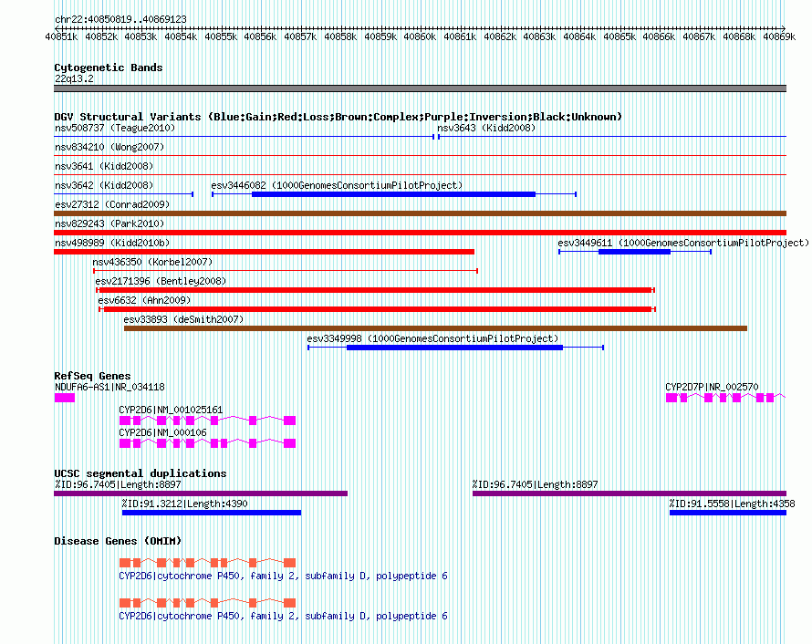Click the esv2171396 (Bentley2008) label

click(x=161, y=281)
